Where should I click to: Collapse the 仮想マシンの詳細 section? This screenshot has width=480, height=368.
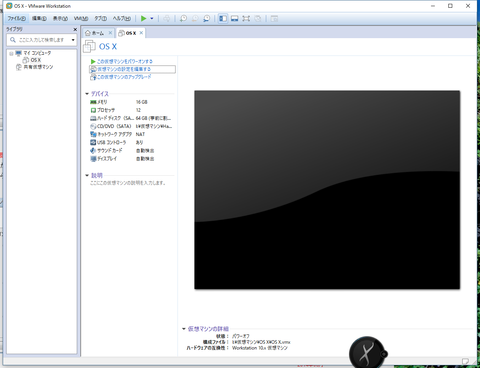click(x=184, y=329)
